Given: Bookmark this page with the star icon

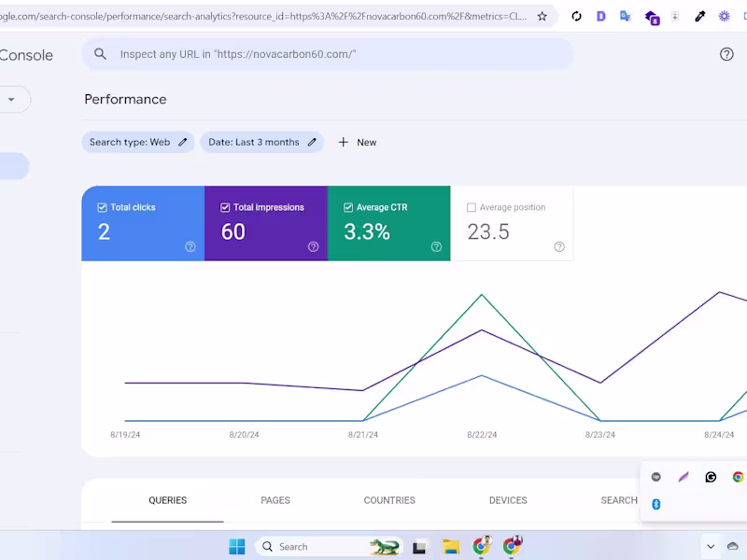Looking at the screenshot, I should click(x=543, y=16).
